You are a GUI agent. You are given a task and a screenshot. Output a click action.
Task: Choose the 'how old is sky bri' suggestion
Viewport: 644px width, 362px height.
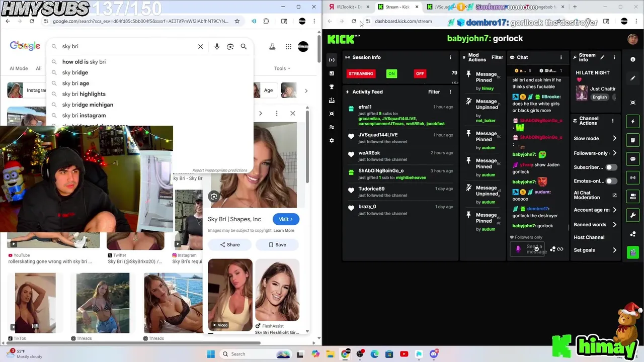pos(84,62)
